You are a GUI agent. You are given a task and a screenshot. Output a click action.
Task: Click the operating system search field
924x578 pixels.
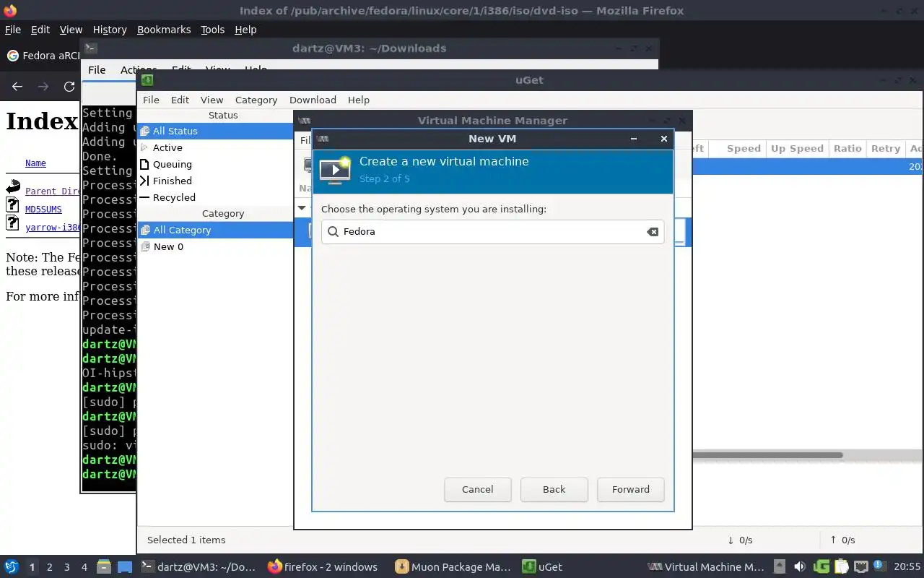click(x=493, y=232)
